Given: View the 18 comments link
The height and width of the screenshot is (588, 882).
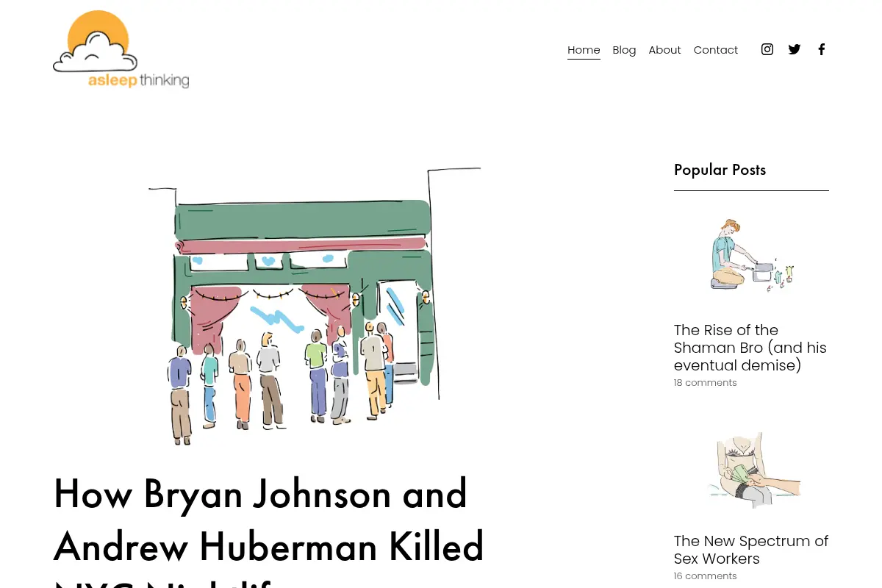Looking at the screenshot, I should pos(705,383).
